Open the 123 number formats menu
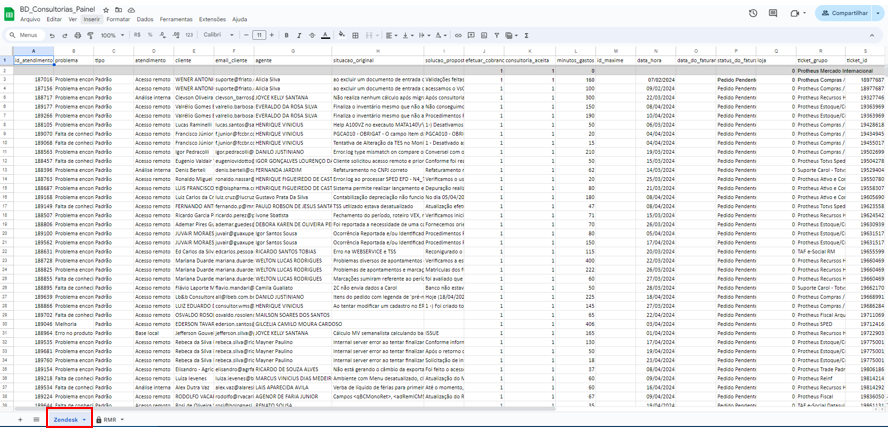The width and height of the screenshot is (888, 429). 189,35
